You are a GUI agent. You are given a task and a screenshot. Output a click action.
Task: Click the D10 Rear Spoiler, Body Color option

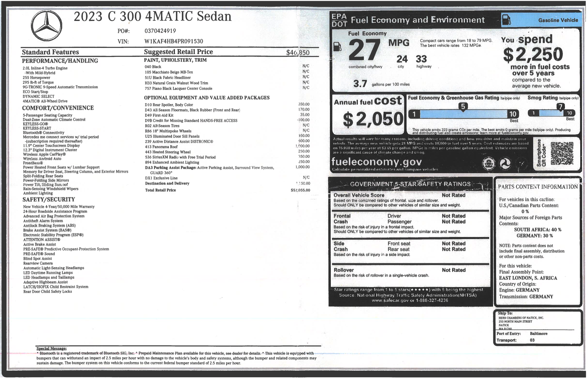[x=169, y=105]
